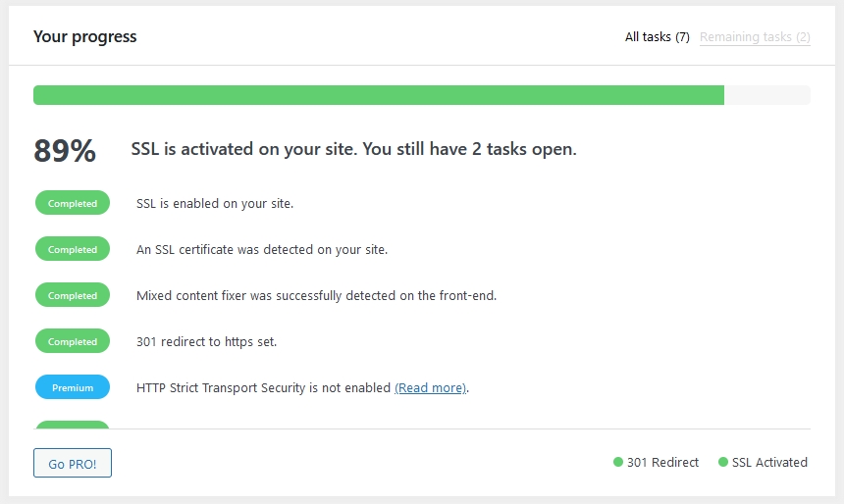Click the green filled progress bar
Screen dimensions: 844x504
tap(378, 95)
